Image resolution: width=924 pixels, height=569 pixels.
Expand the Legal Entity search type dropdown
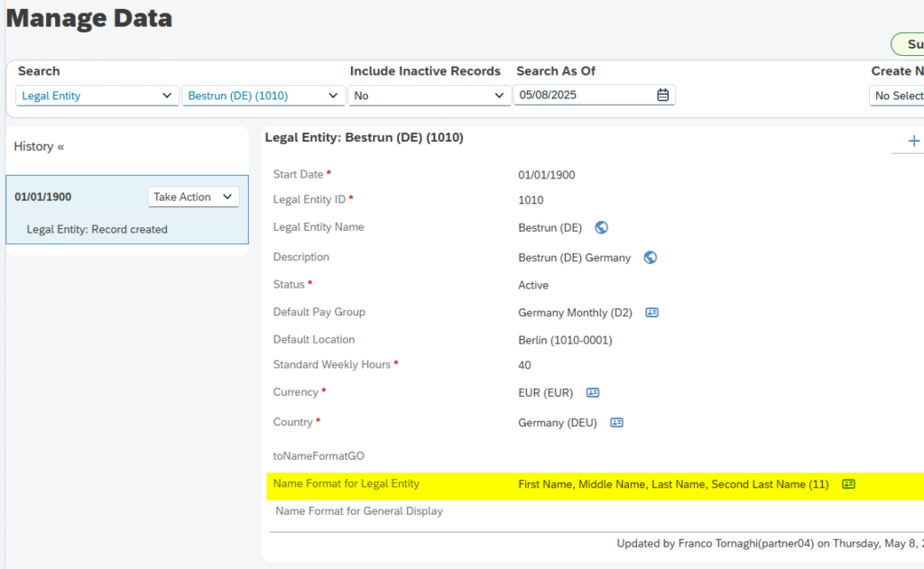click(x=97, y=96)
